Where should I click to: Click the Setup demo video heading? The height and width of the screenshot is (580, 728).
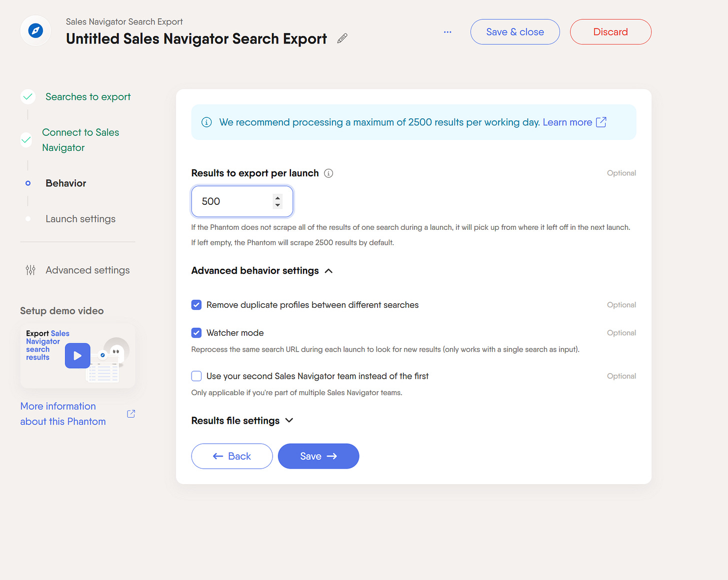tap(62, 311)
